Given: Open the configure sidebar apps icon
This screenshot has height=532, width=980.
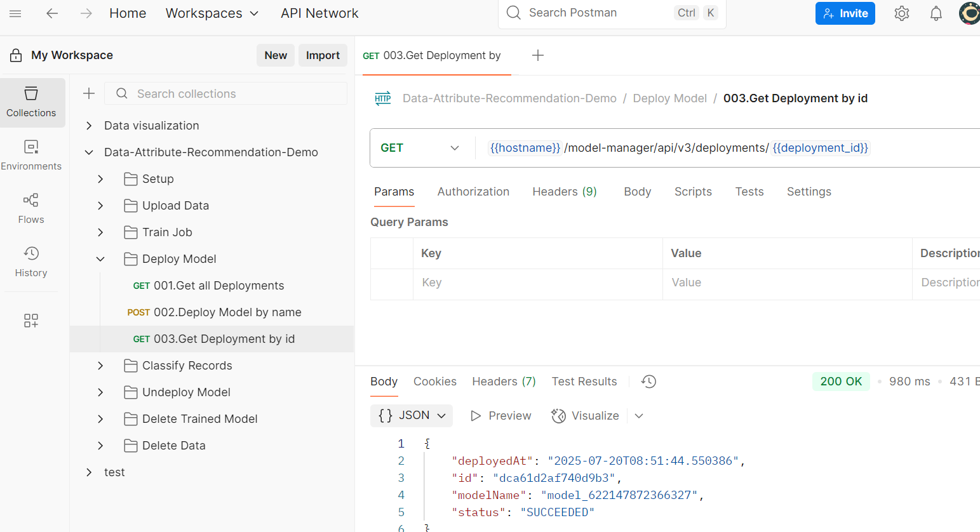Looking at the screenshot, I should pyautogui.click(x=31, y=321).
